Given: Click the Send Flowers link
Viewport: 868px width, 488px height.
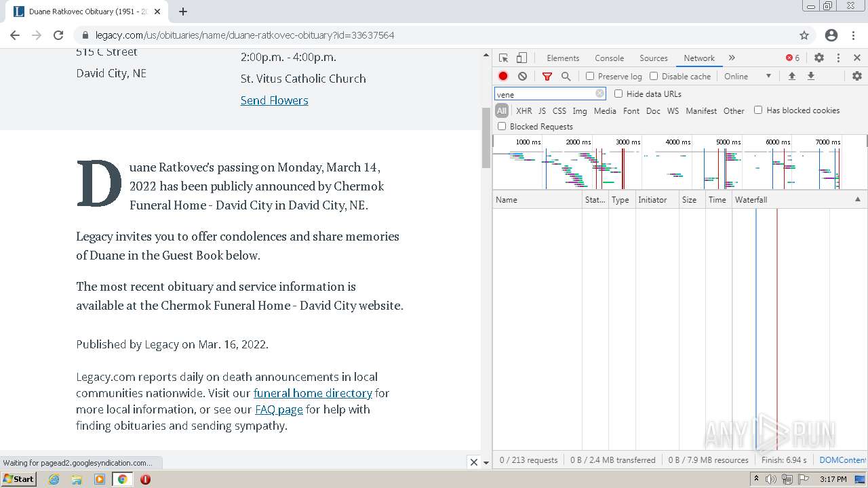Looking at the screenshot, I should (274, 100).
